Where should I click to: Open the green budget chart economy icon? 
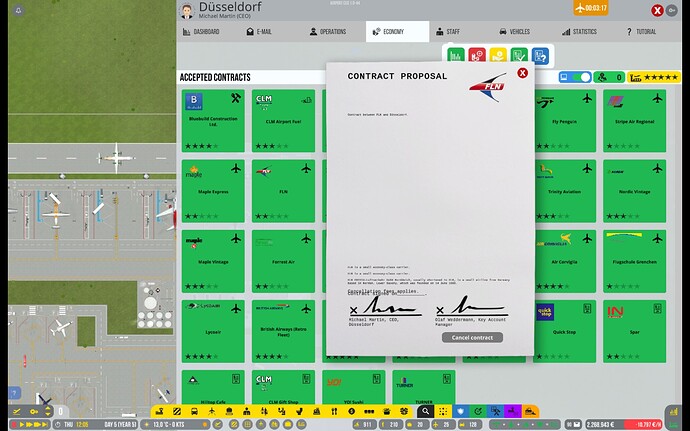pos(456,55)
